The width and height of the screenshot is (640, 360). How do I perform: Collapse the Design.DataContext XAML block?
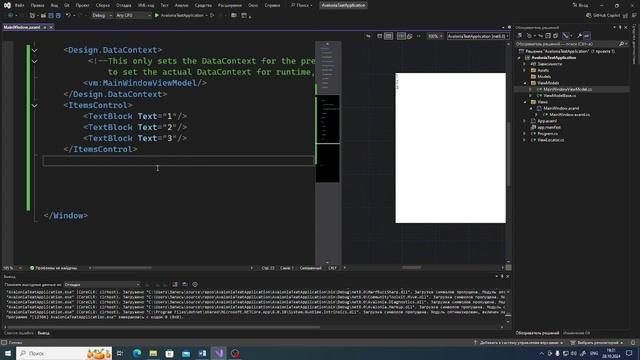pos(35,50)
